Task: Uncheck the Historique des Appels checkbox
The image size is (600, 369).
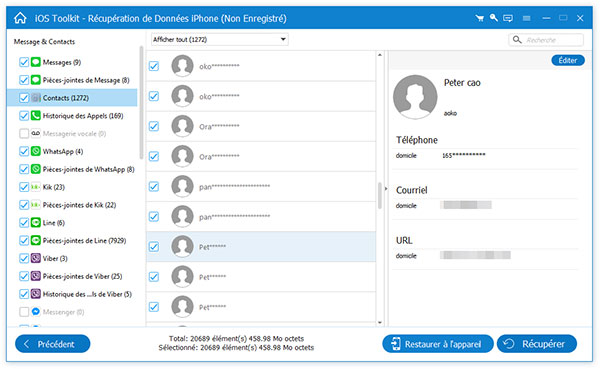Action: click(x=24, y=116)
